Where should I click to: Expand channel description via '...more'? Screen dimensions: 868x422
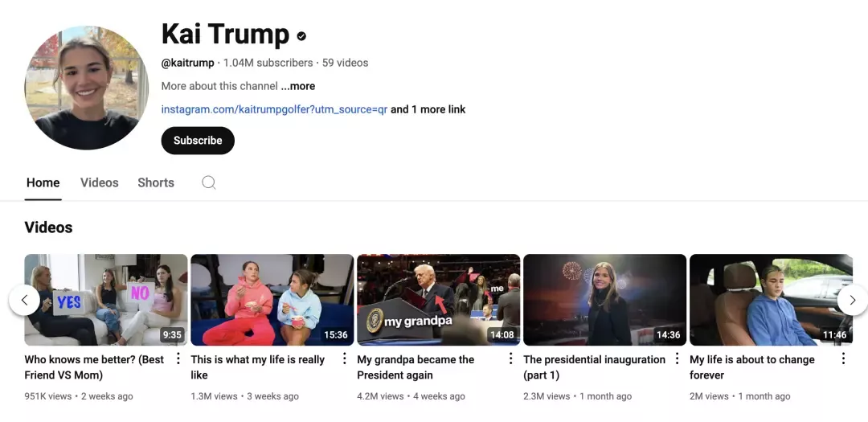[x=298, y=86]
